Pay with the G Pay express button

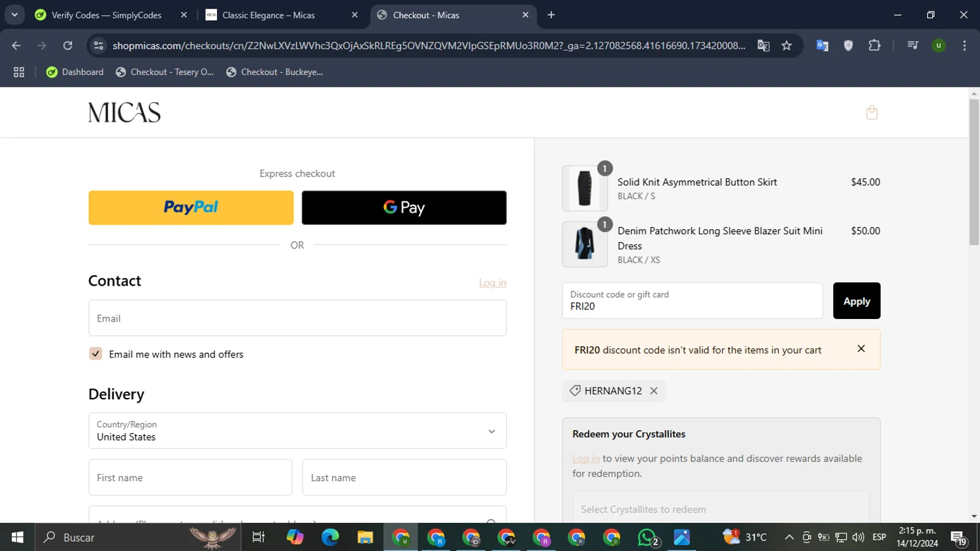[x=404, y=208]
